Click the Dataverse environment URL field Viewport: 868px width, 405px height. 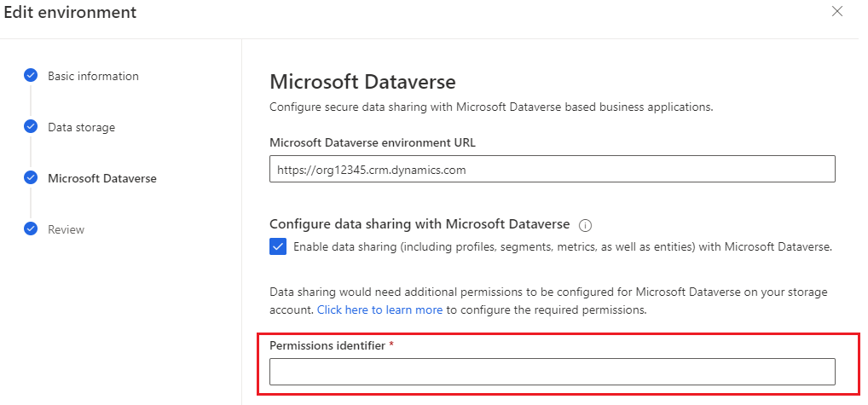[552, 170]
